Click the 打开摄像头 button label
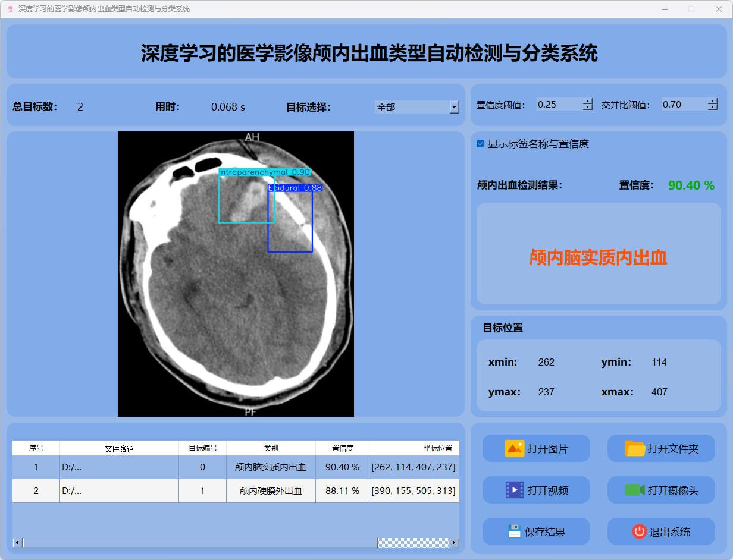 (x=673, y=490)
